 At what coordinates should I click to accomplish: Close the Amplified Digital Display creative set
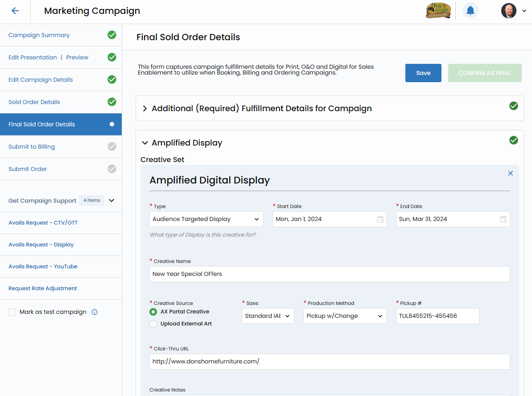click(x=511, y=173)
